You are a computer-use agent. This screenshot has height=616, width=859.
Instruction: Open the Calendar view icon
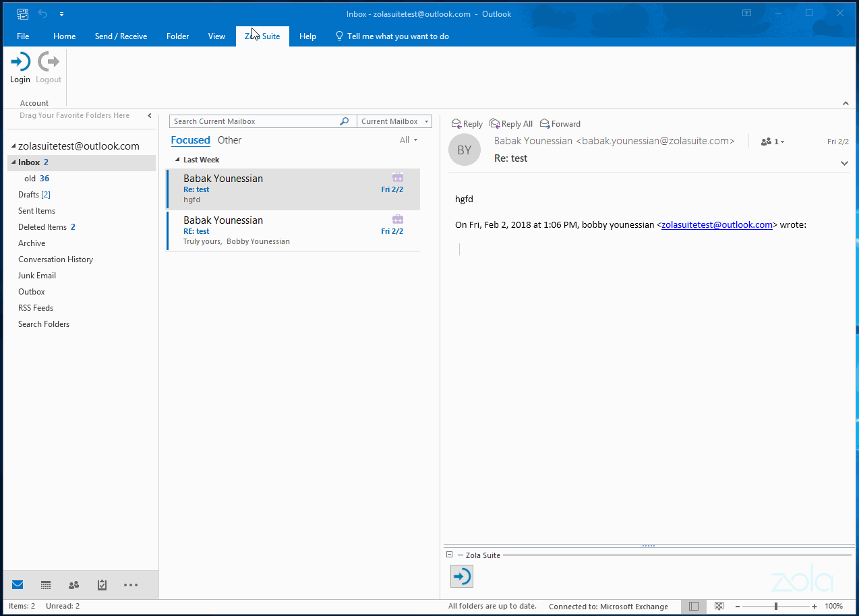pos(46,585)
